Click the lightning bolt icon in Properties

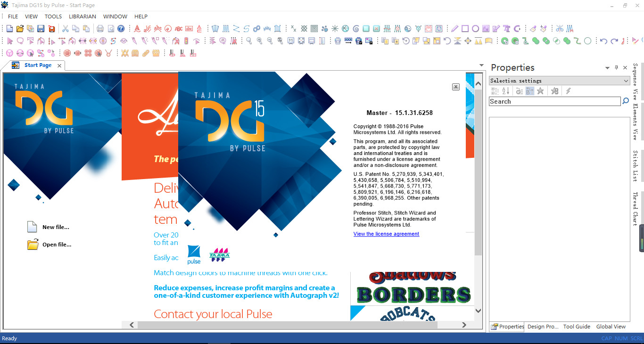click(568, 91)
